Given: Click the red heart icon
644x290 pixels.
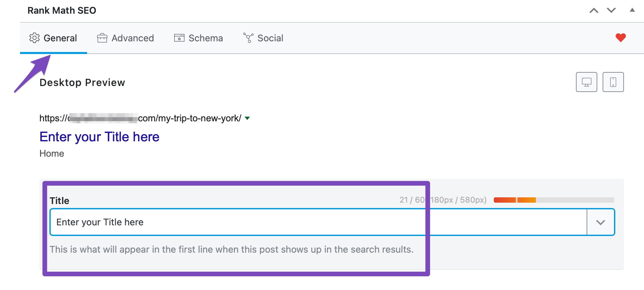Looking at the screenshot, I should (621, 38).
